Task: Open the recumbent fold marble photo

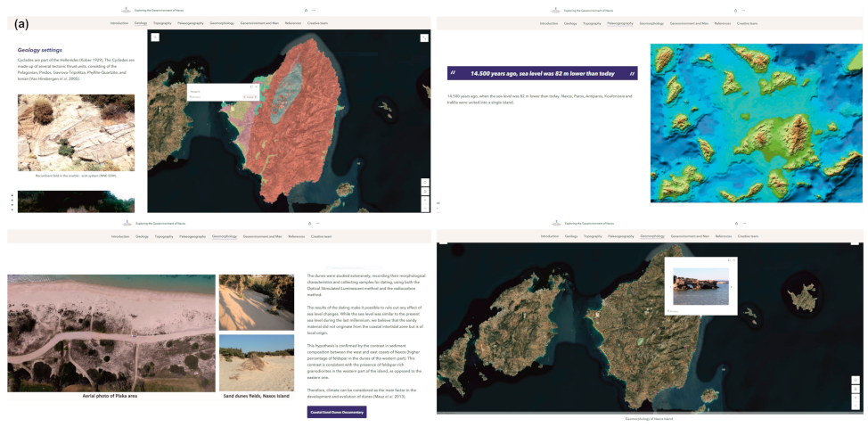Action: [x=76, y=132]
